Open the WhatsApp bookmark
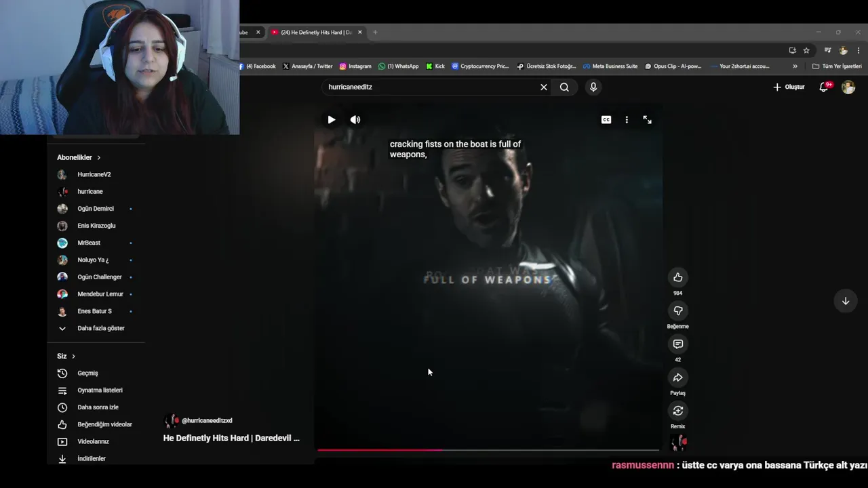 399,66
